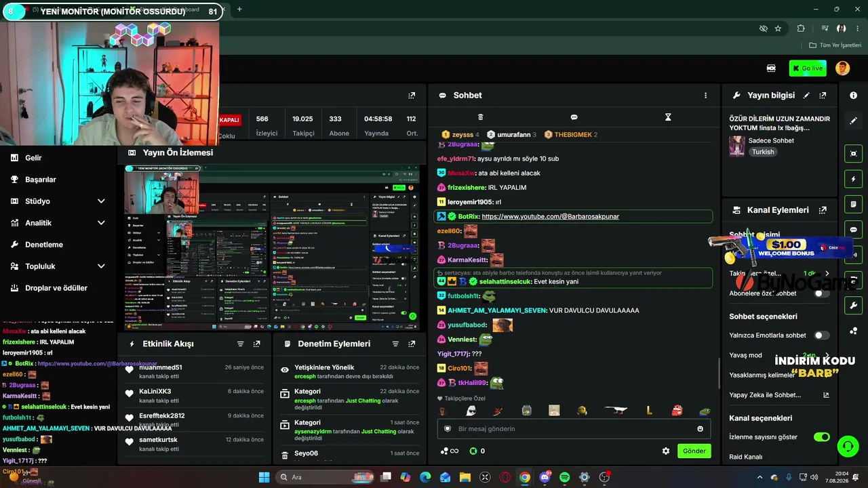Click the Gönder send button
Screen dimensions: 868x488
694,451
